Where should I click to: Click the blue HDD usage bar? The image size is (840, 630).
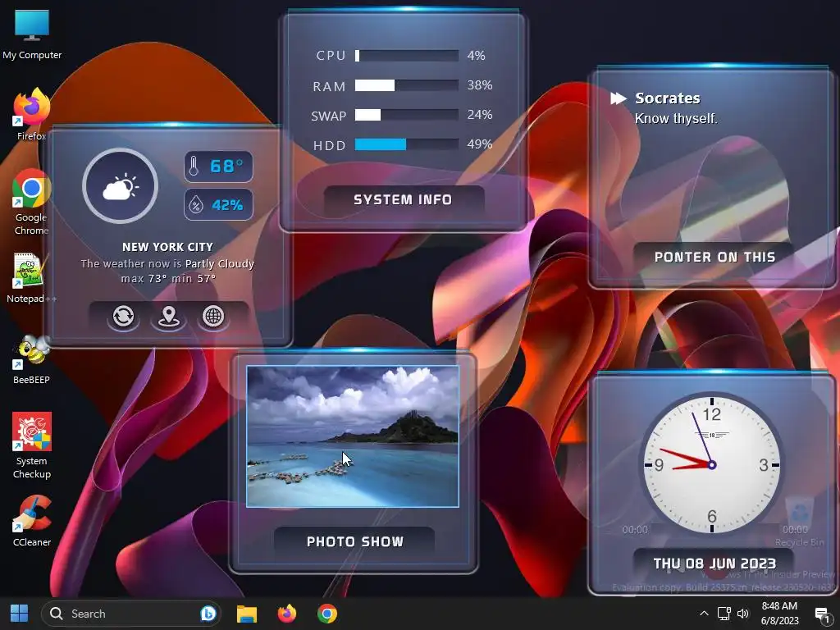(x=407, y=144)
